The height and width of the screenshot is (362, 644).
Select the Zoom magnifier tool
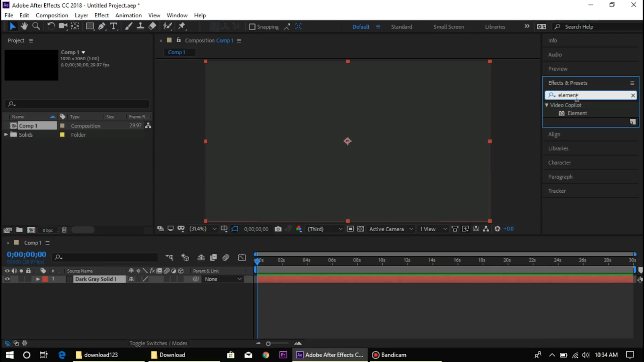point(36,27)
